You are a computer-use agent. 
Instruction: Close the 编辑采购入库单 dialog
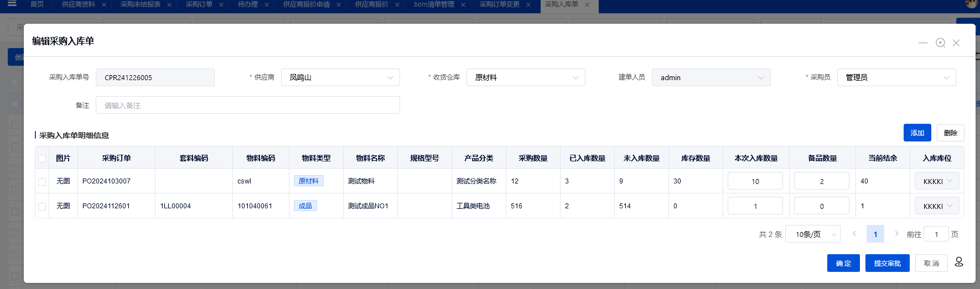click(x=956, y=43)
